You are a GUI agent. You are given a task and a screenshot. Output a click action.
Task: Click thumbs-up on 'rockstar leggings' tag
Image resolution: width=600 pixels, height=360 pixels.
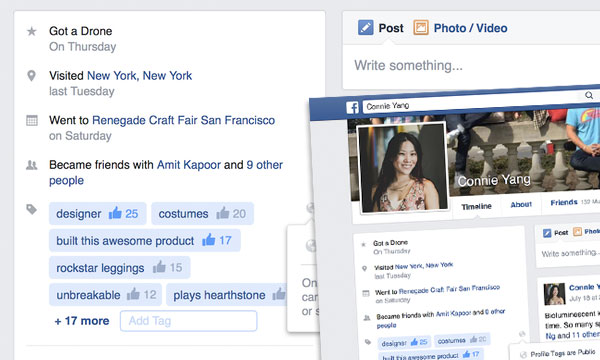pyautogui.click(x=159, y=267)
